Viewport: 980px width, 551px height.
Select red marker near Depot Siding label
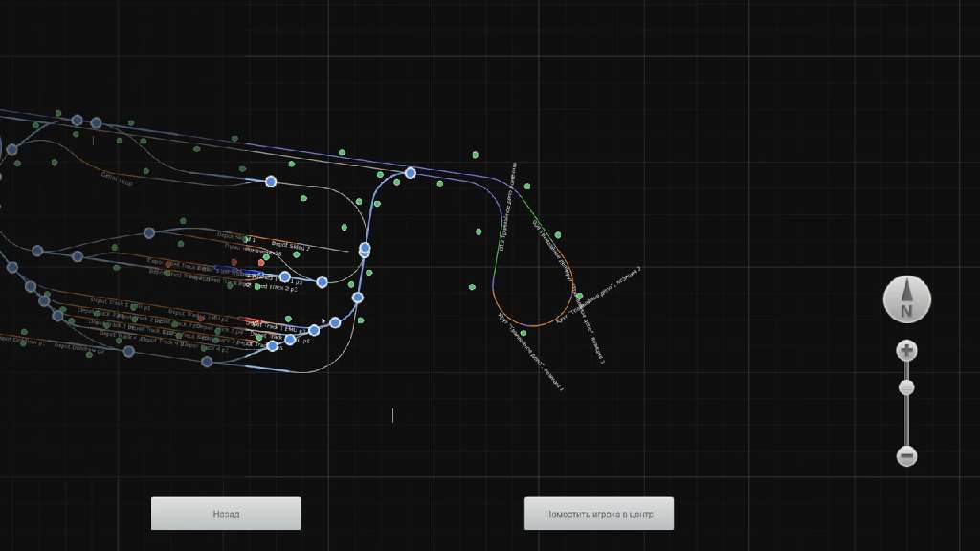click(x=261, y=262)
